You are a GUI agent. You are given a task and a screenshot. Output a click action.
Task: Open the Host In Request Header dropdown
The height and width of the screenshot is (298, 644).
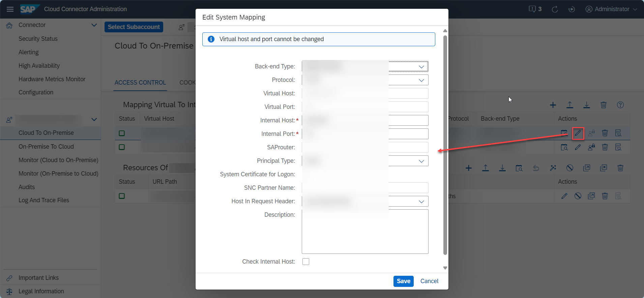coord(421,201)
